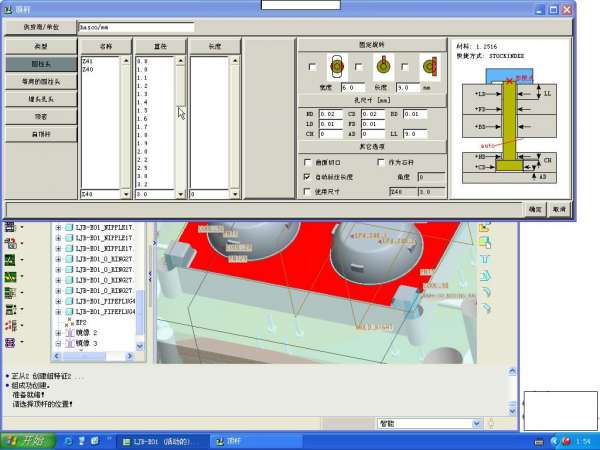This screenshot has width=600, height=450.
Task: Click the yellow folder icon on the right toolbar
Action: (x=484, y=227)
